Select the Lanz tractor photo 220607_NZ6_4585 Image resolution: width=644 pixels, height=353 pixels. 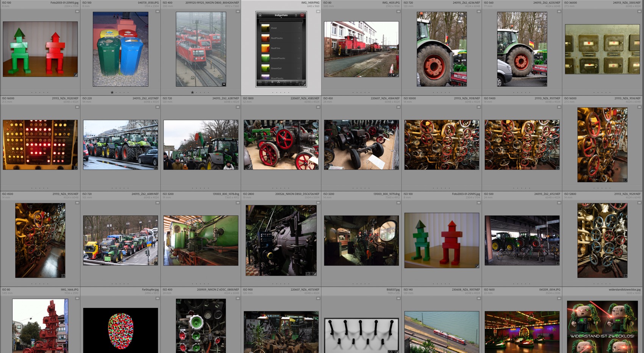[281, 145]
